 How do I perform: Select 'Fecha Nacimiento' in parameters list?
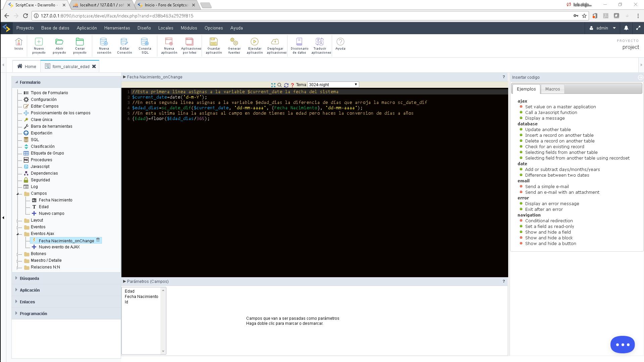coord(141,297)
